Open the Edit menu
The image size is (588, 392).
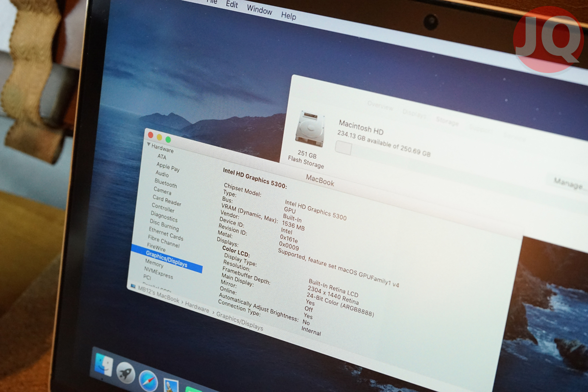[232, 4]
